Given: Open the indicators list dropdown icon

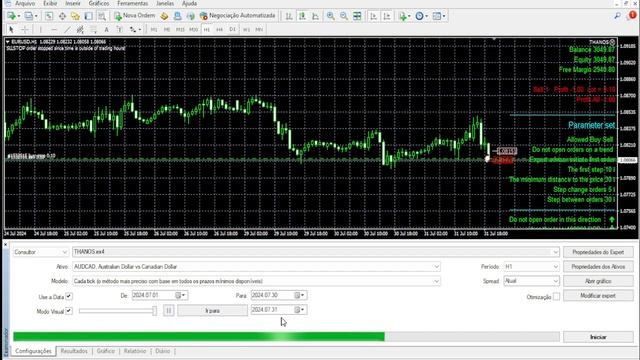Looking at the screenshot, I should point(405,16).
